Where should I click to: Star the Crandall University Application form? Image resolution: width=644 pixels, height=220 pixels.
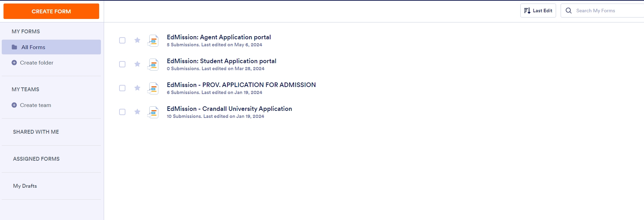(x=137, y=112)
